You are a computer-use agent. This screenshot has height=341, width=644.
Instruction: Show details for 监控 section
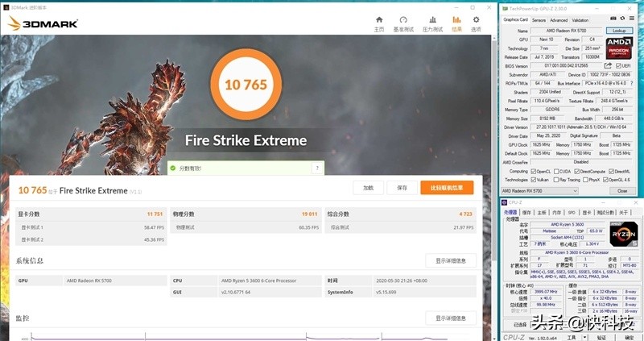click(x=451, y=318)
